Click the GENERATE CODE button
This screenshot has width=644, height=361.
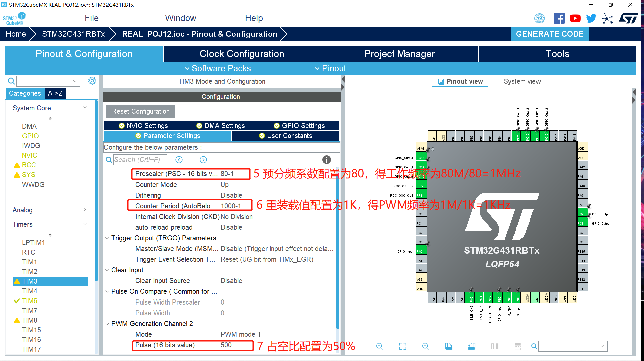550,34
